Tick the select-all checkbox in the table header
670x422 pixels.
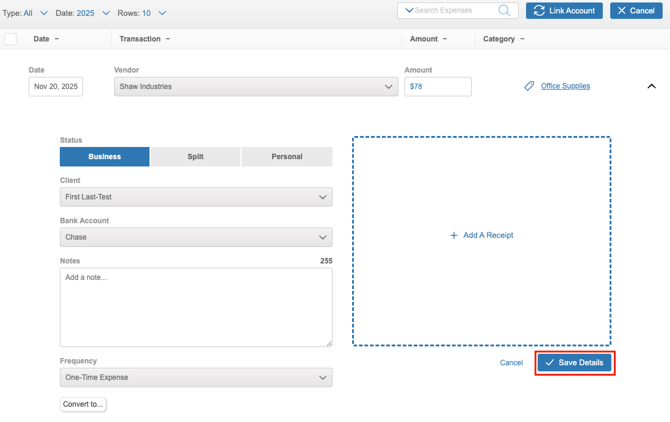pyautogui.click(x=11, y=39)
